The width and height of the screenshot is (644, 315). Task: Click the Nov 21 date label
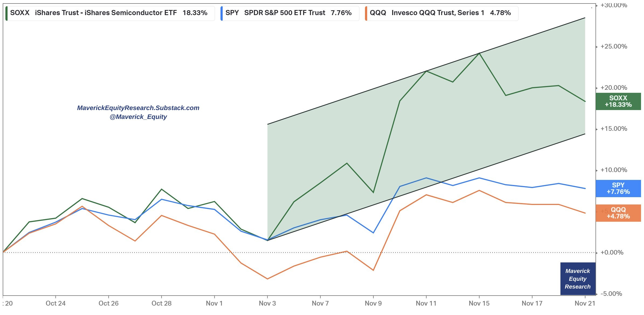585,303
